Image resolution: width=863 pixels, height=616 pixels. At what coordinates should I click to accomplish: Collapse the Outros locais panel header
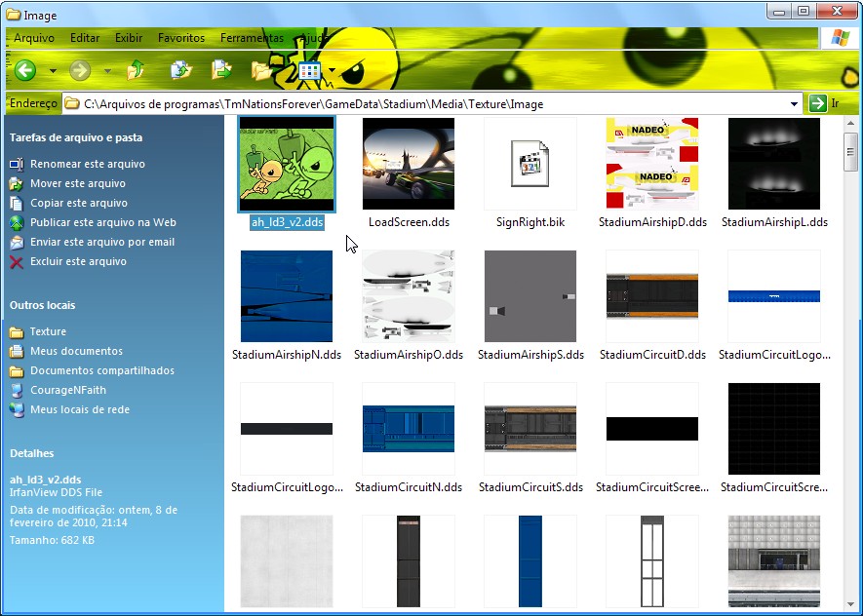point(42,305)
